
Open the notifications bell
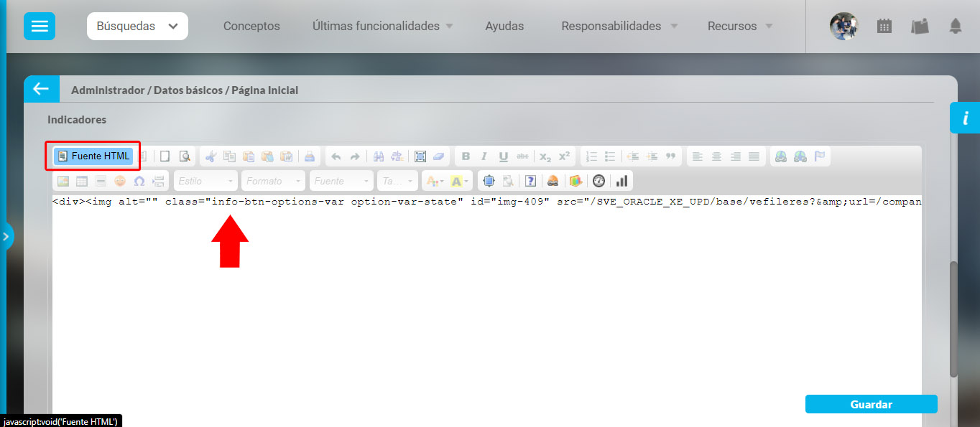point(955,26)
